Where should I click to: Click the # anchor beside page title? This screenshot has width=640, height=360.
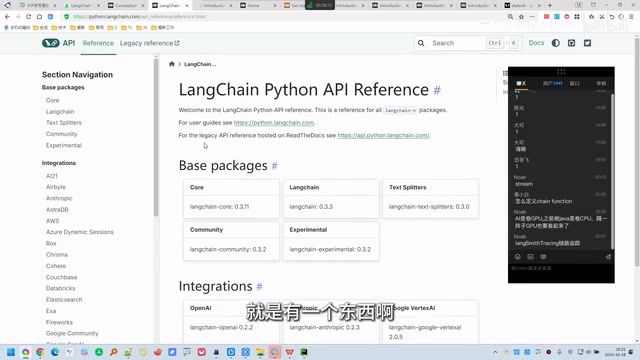[437, 90]
